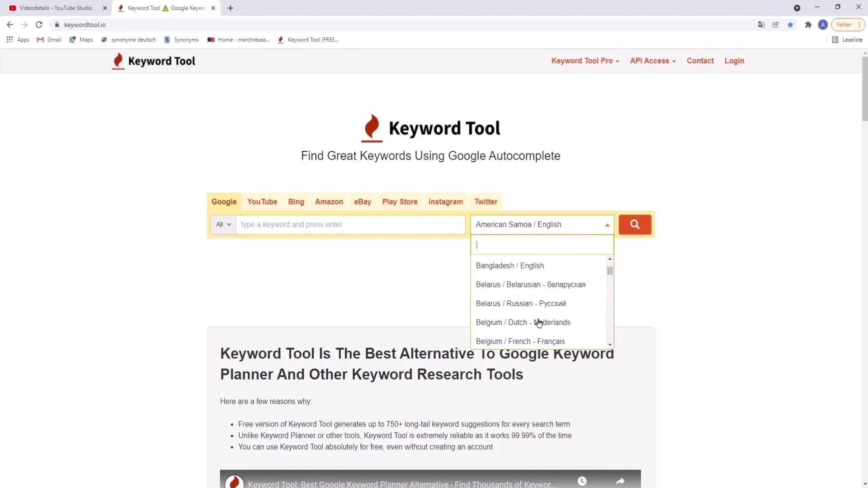Viewport: 868px width, 488px height.
Task: Click the Google Translate icon in address bar
Action: tap(761, 25)
